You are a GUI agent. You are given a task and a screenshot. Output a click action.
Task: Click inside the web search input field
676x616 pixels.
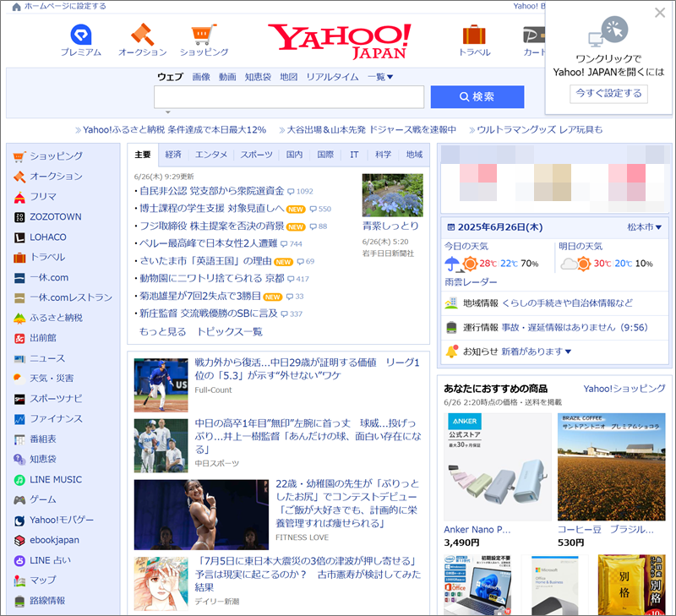289,97
